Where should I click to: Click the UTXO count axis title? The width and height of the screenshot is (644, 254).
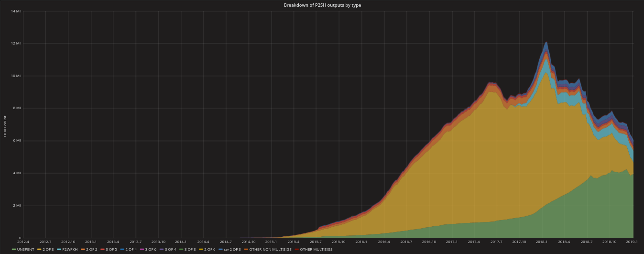pyautogui.click(x=5, y=126)
